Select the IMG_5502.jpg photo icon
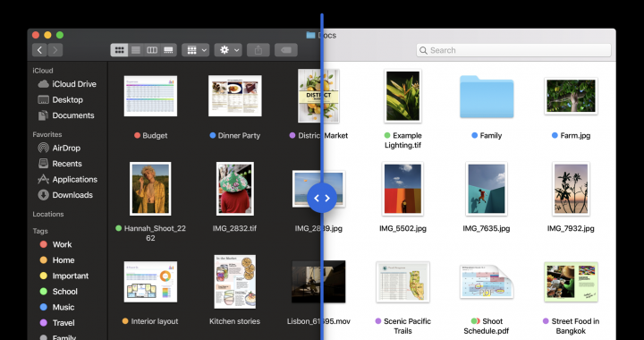Viewport: 644px width, 340px height. coord(402,189)
